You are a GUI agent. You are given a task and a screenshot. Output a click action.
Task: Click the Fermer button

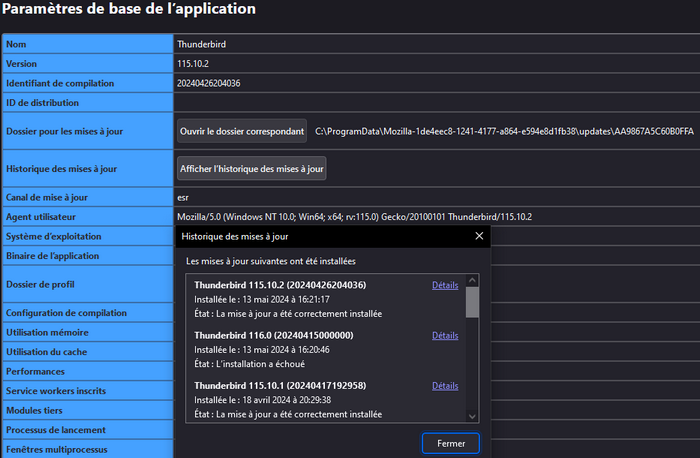(x=451, y=443)
